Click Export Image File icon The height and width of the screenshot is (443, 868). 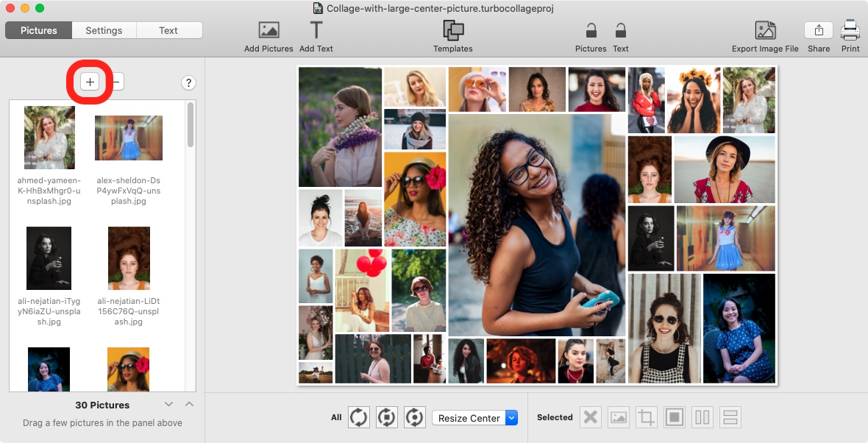[x=765, y=31]
